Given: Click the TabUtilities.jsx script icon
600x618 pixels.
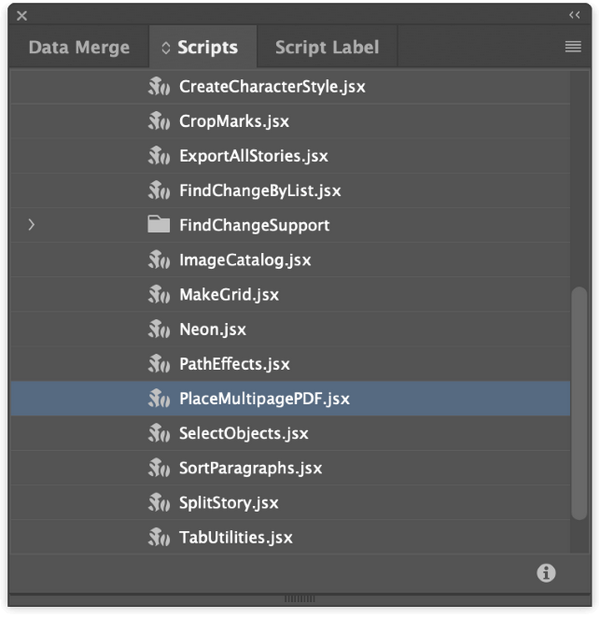Looking at the screenshot, I should point(158,537).
